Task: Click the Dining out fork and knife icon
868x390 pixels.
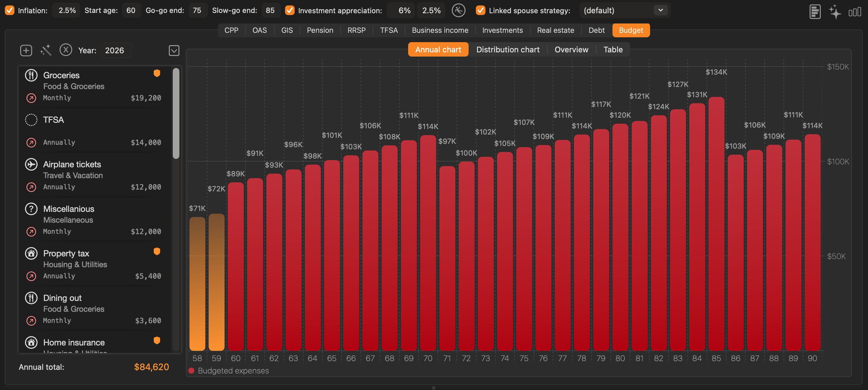Action: [31, 298]
